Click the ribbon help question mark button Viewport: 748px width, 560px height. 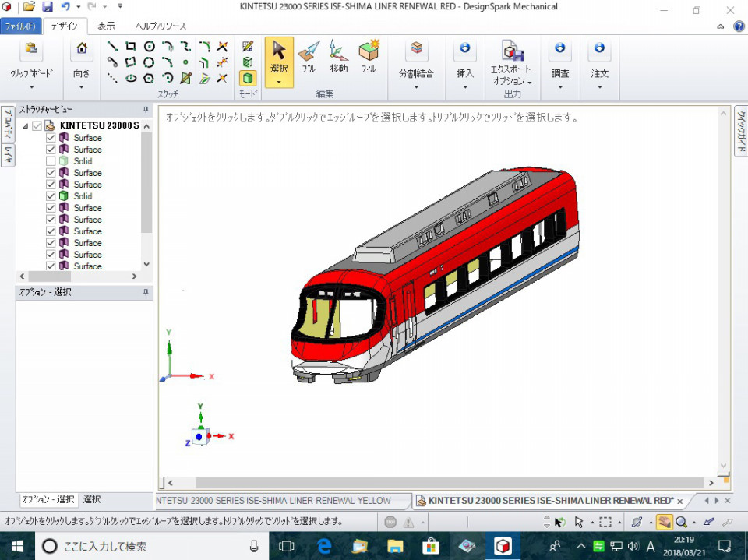click(739, 26)
